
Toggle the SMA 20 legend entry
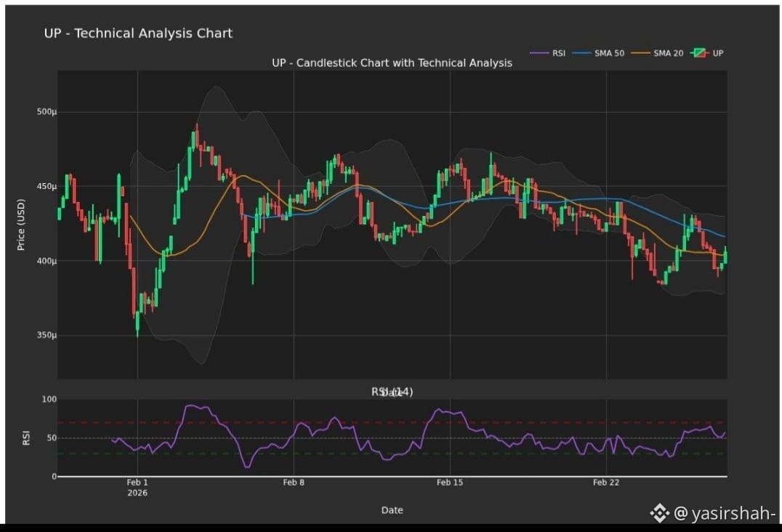657,53
